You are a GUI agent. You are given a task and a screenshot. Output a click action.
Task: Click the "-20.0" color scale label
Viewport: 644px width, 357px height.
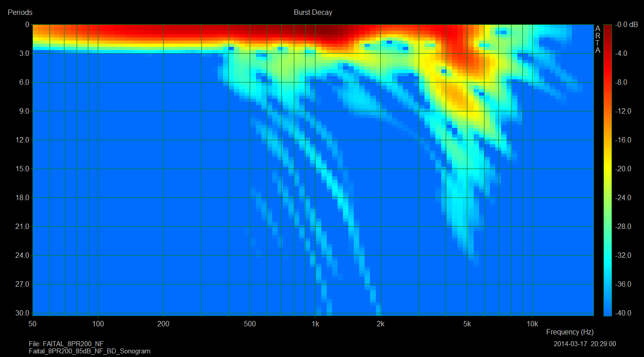(622, 169)
